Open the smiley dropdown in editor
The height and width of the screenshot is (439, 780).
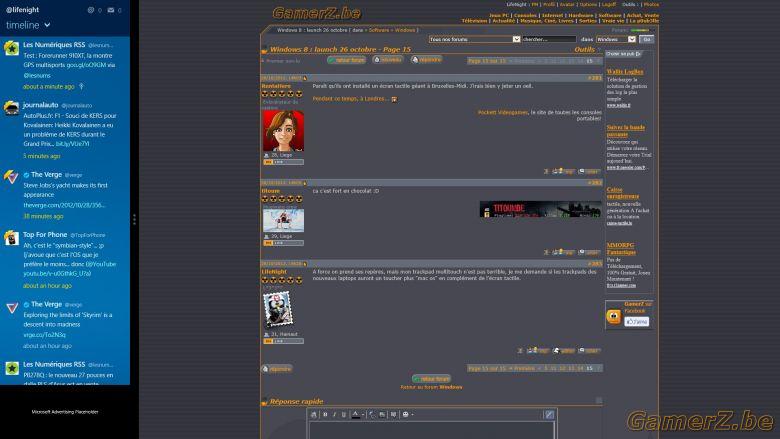[x=408, y=415]
